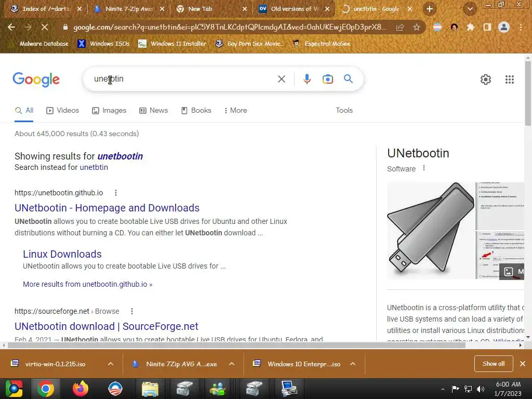Toggle the Chrome side panel icon

click(487, 27)
